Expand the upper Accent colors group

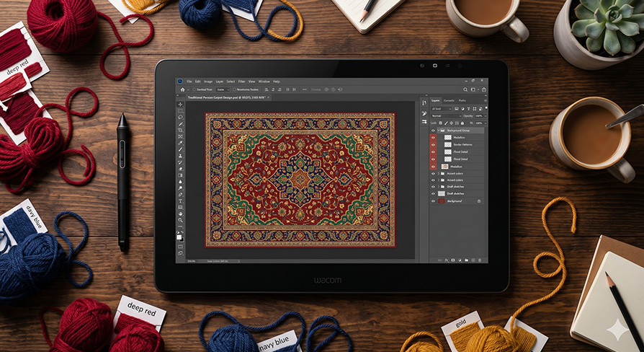pos(439,174)
